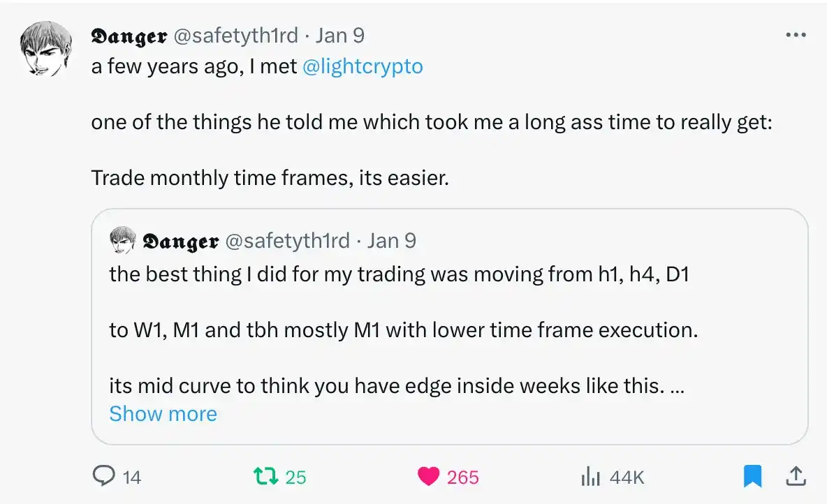Click the Danger name in quoted tweet
827x504 pixels.
pyautogui.click(x=180, y=241)
